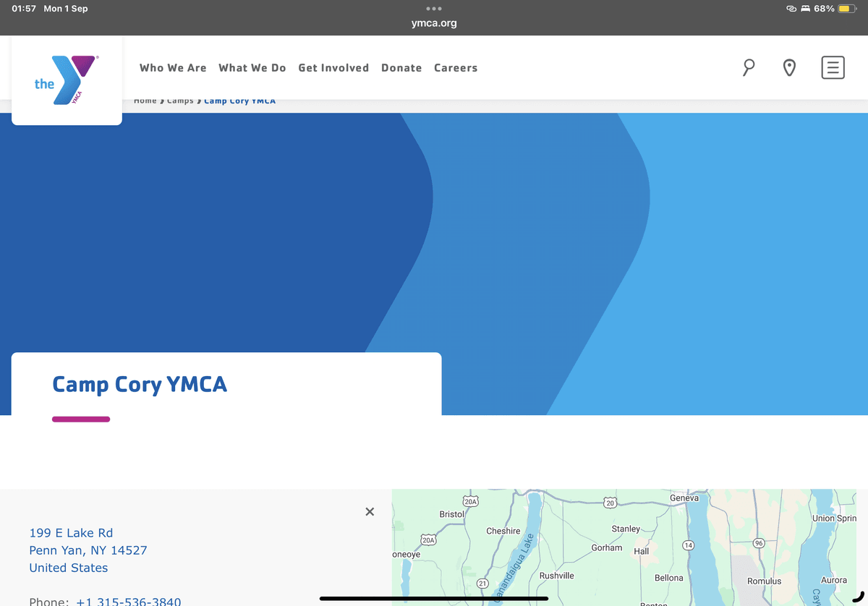Open the Who We Are menu
Screen dimensions: 868x606
(x=173, y=68)
